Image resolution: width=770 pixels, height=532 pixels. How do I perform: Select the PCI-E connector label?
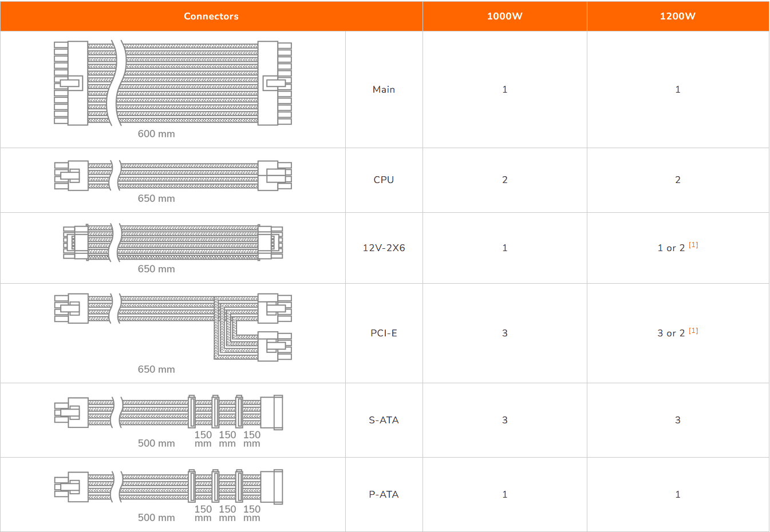click(384, 333)
